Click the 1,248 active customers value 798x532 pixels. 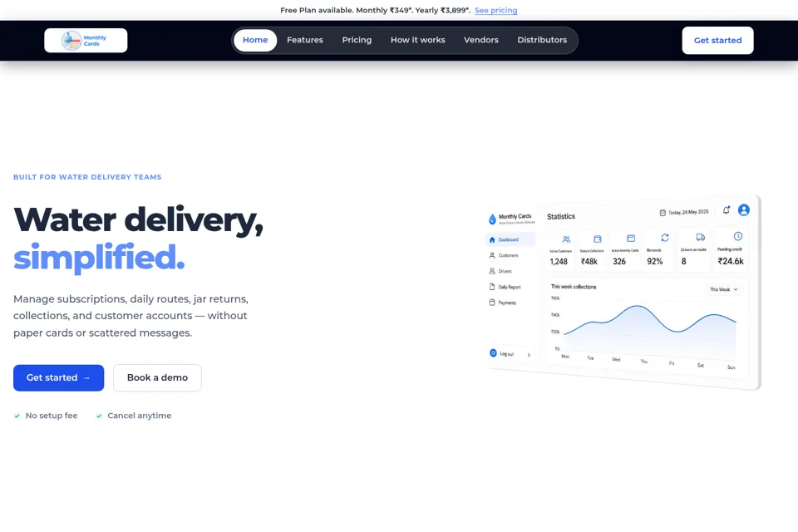click(x=559, y=262)
